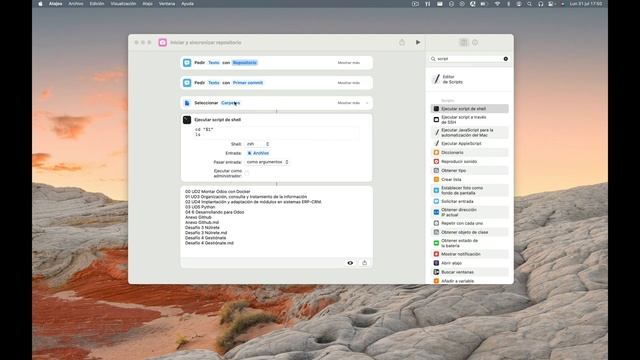
Task: Open the action library panel icon
Action: (x=464, y=42)
